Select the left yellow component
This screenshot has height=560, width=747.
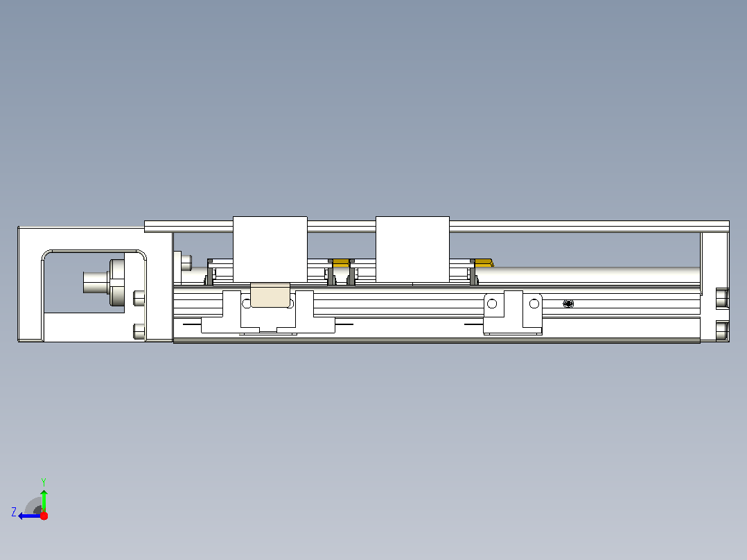(341, 263)
